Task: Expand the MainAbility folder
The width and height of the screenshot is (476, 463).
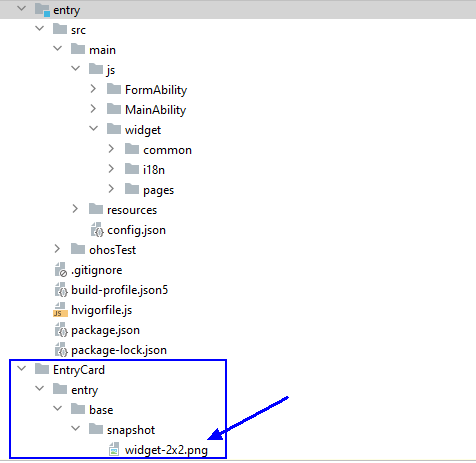Action: tap(93, 109)
